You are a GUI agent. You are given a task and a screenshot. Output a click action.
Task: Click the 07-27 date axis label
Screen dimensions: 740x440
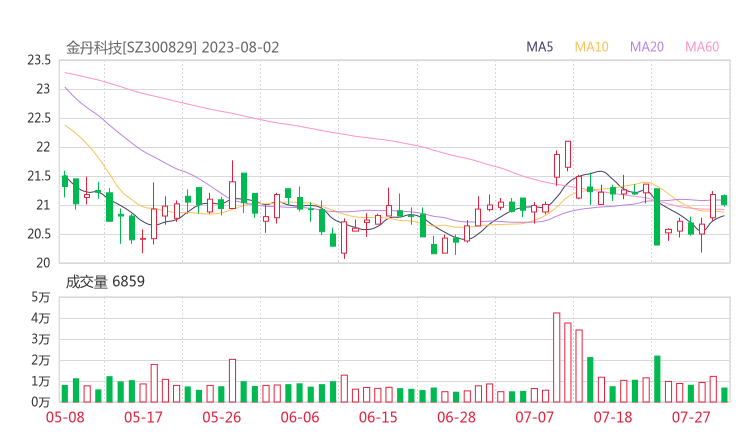click(x=691, y=417)
